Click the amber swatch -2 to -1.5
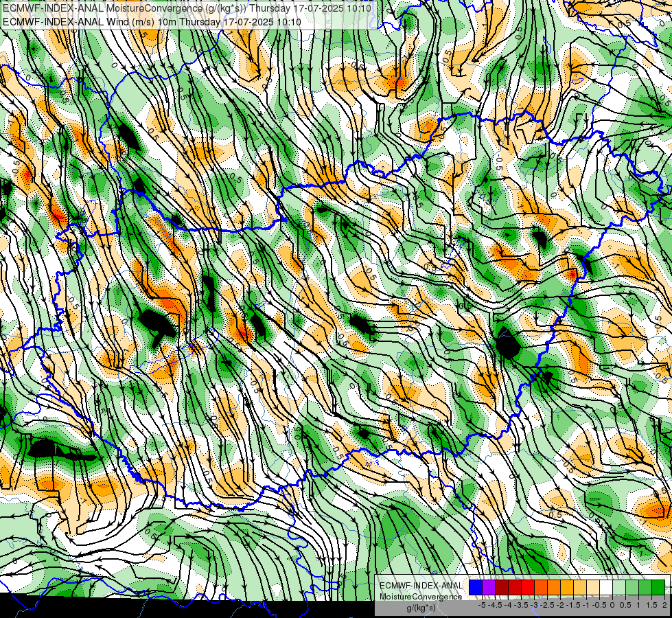The image size is (672, 618). [x=567, y=588]
